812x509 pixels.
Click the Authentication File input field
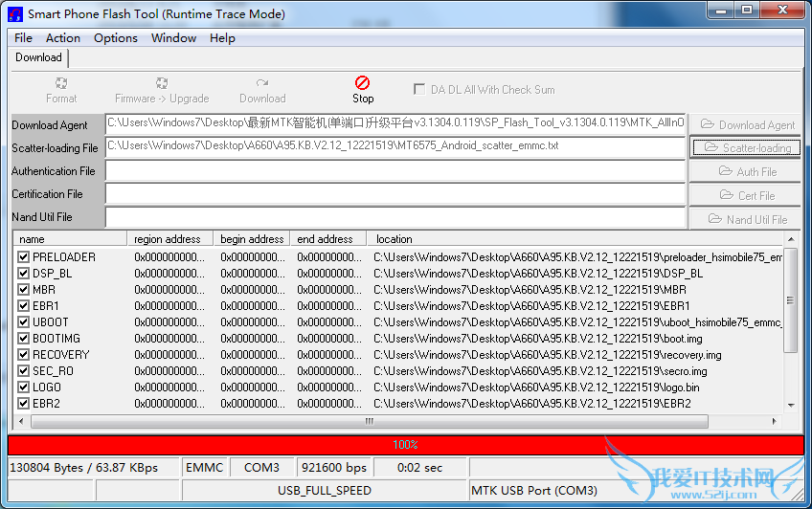pyautogui.click(x=395, y=171)
